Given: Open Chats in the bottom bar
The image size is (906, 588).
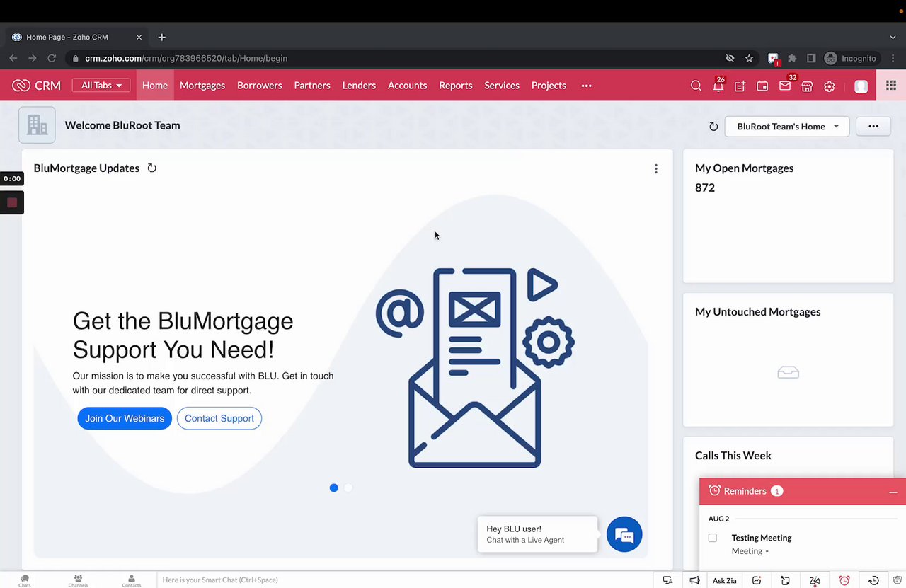Looking at the screenshot, I should point(25,580).
